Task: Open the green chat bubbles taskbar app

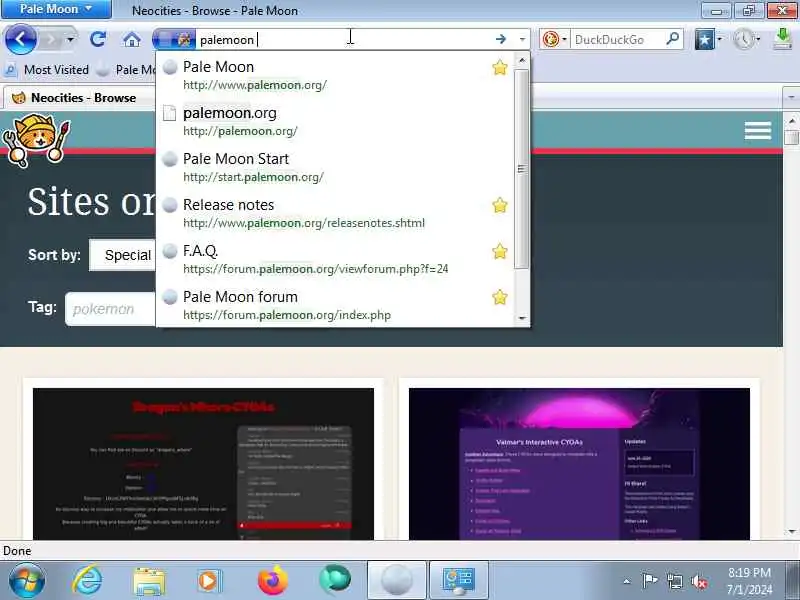Action: tap(335, 580)
